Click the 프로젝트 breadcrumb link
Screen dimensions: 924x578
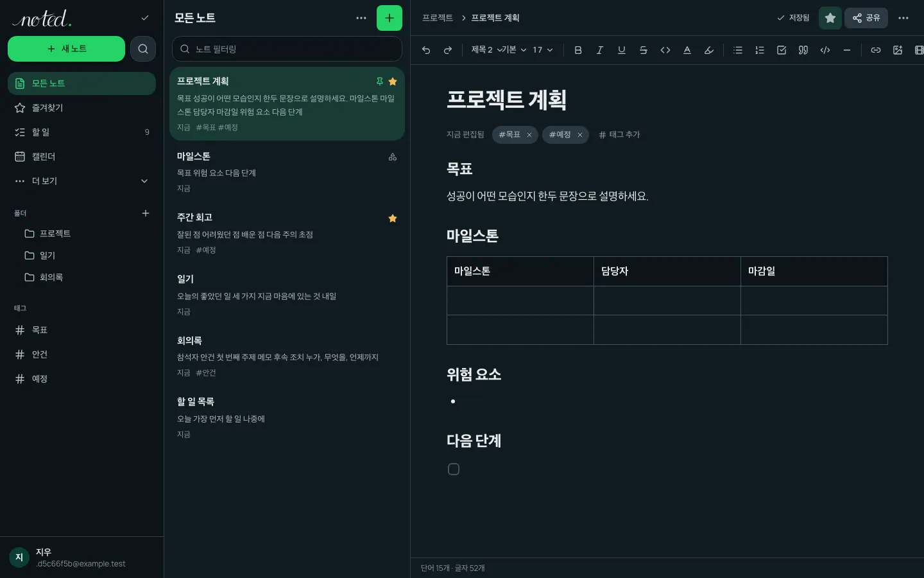(x=438, y=18)
